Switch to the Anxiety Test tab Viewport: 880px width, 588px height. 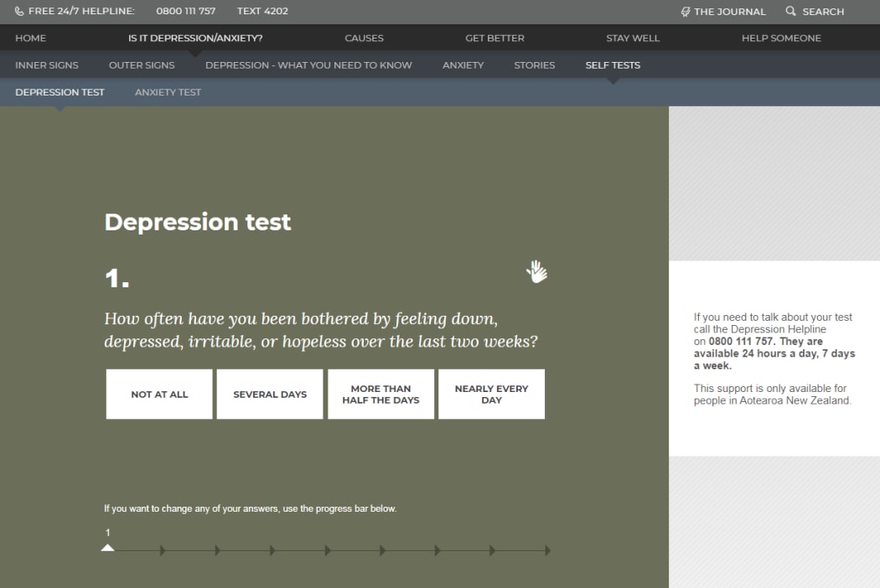coord(168,92)
